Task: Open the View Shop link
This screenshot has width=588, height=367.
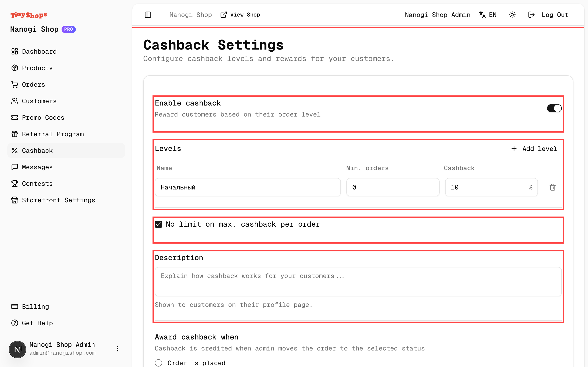Action: [240, 15]
